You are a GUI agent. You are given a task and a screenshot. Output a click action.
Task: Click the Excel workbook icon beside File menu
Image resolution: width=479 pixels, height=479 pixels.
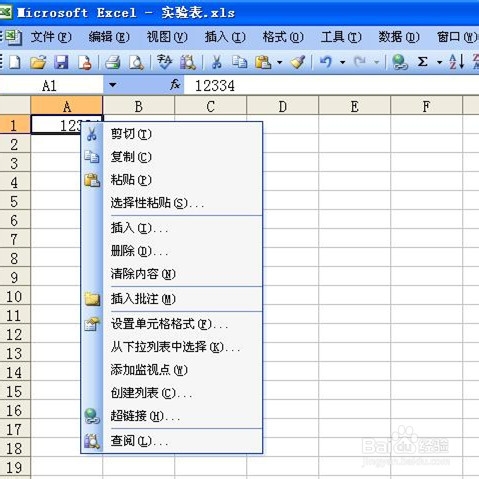[13, 37]
